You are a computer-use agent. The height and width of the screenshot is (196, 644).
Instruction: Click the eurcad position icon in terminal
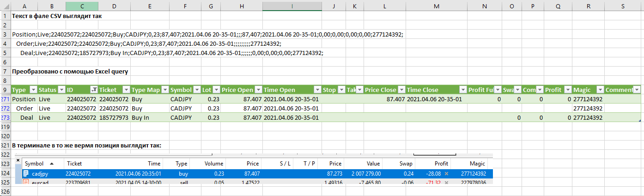[26, 183]
